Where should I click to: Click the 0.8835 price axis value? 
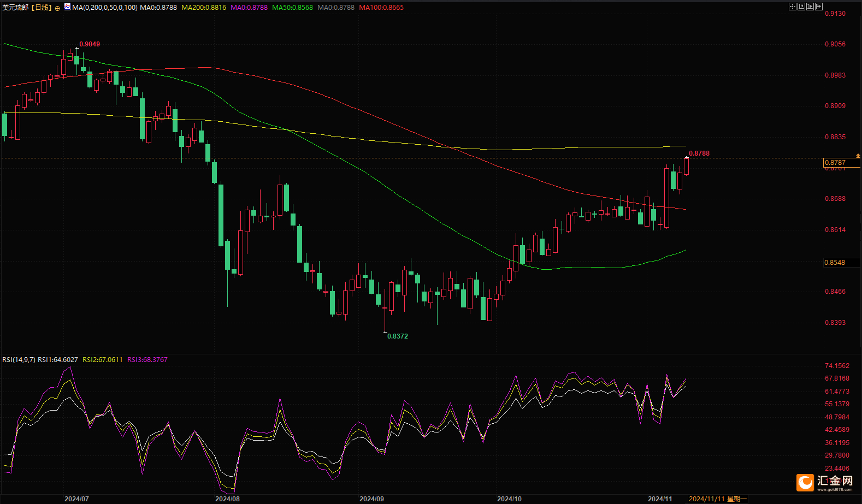[835, 137]
